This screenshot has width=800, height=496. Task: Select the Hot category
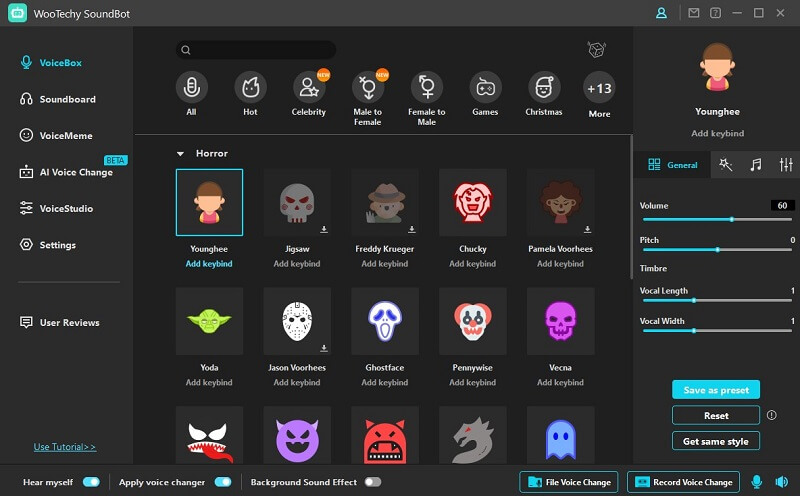(251, 88)
